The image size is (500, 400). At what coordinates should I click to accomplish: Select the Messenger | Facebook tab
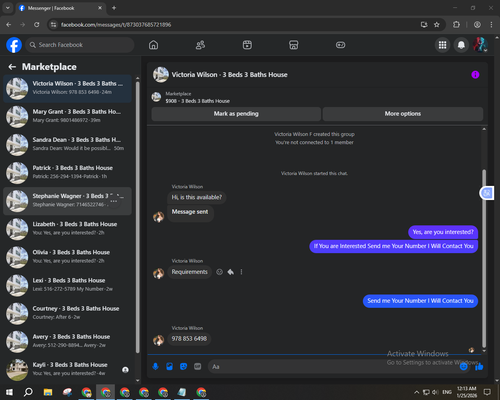point(61,8)
